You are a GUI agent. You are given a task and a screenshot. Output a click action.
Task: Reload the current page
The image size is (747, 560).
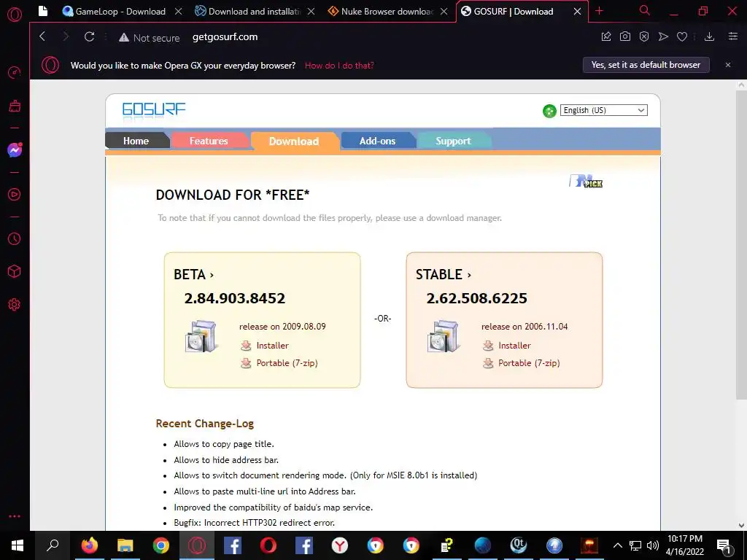(x=89, y=36)
